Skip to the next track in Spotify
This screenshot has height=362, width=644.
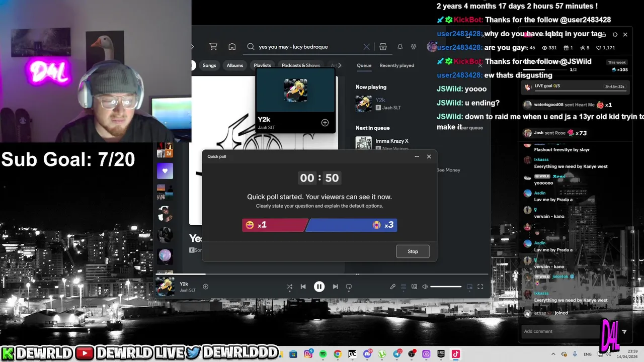click(x=335, y=287)
